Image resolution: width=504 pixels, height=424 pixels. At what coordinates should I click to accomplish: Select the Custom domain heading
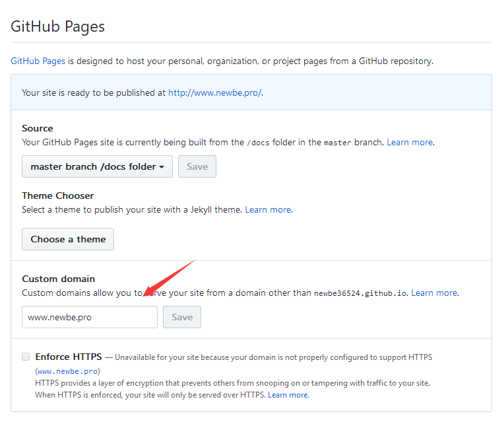click(x=59, y=279)
